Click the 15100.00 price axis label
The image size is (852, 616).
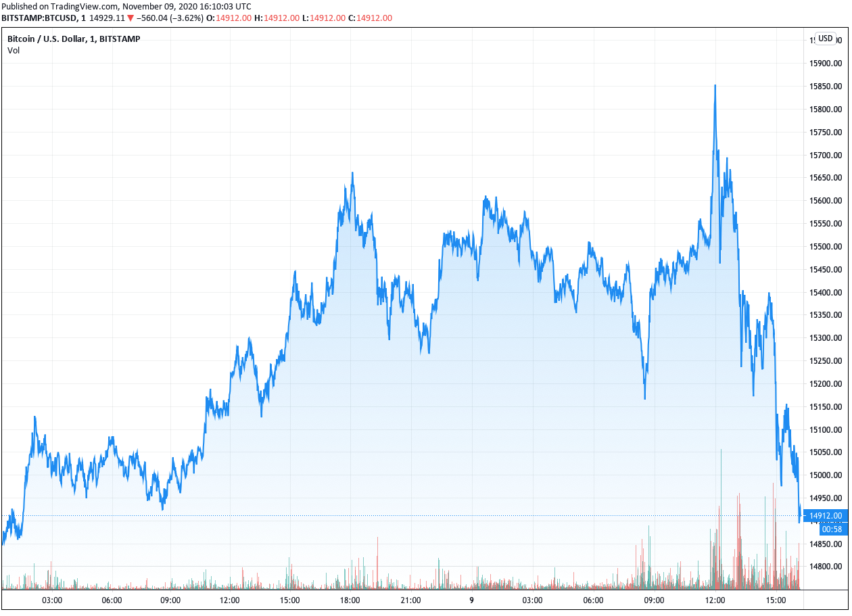[826, 430]
